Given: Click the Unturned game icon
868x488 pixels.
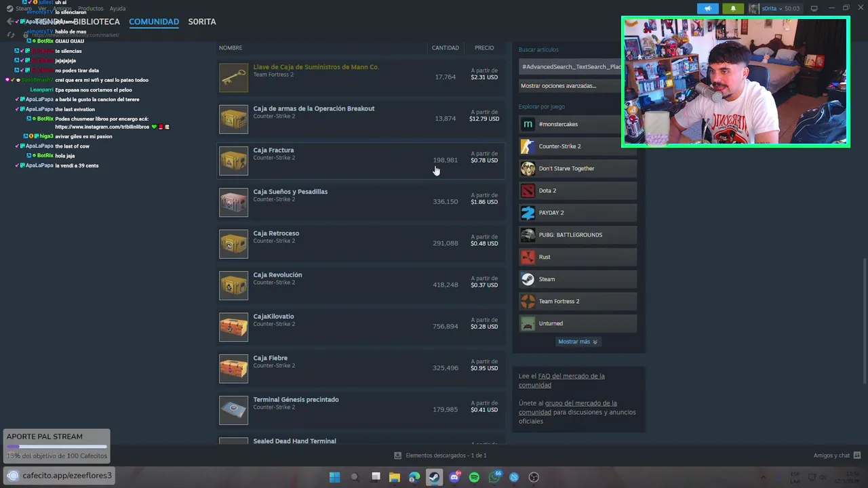Looking at the screenshot, I should [528, 323].
